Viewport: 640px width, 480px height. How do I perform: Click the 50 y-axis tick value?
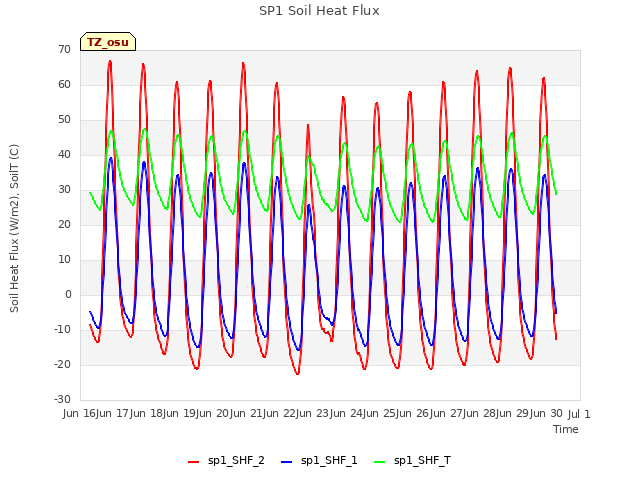click(64, 120)
